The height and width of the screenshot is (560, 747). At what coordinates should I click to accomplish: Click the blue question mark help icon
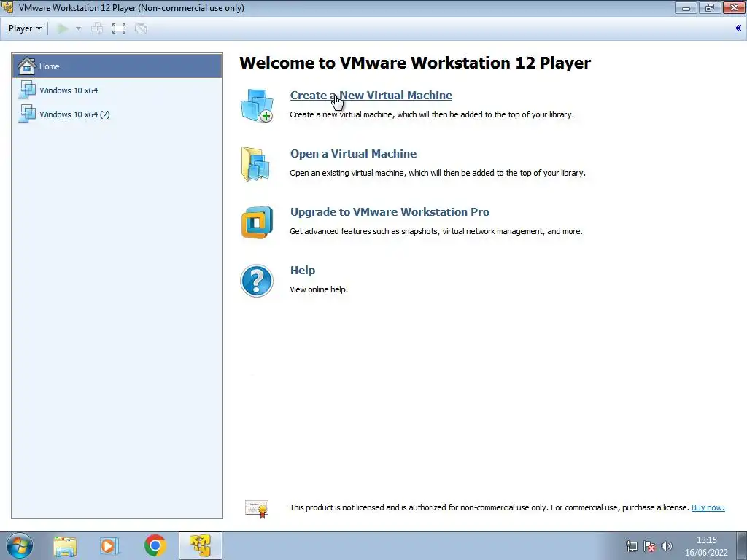(257, 281)
